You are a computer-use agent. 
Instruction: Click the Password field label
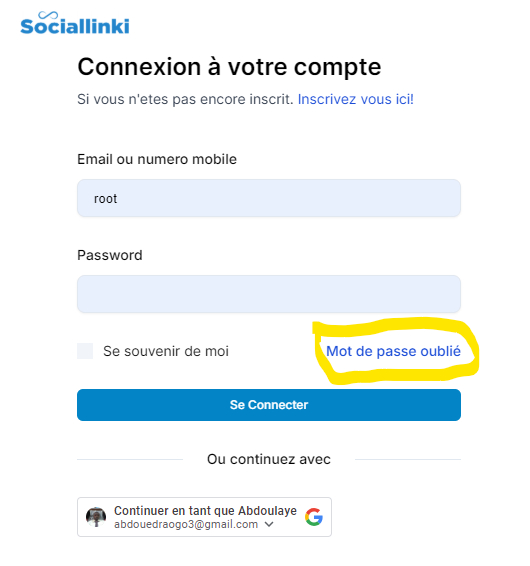(110, 255)
